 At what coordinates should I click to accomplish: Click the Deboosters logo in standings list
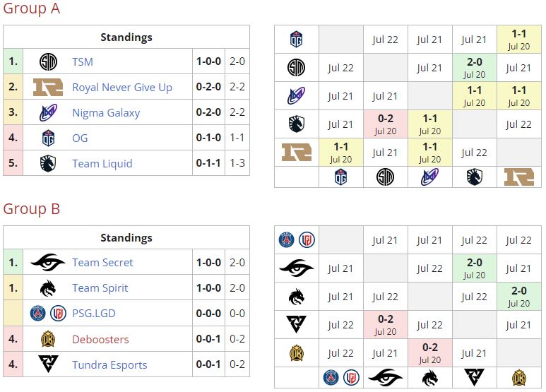coord(48,339)
